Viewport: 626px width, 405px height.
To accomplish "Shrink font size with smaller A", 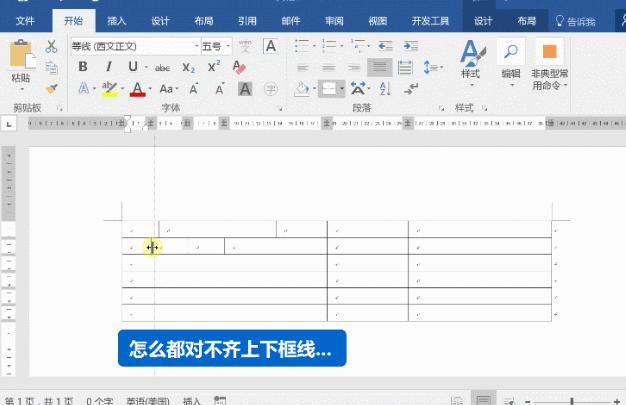I will [x=220, y=89].
